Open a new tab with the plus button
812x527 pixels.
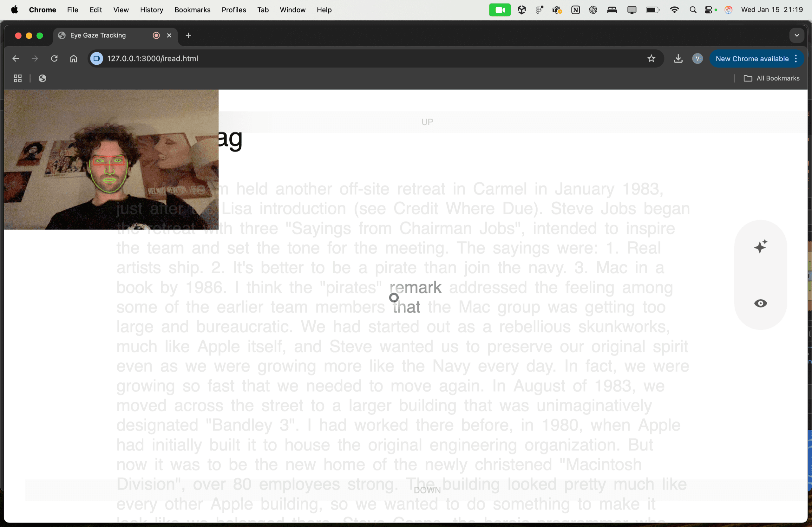[188, 36]
